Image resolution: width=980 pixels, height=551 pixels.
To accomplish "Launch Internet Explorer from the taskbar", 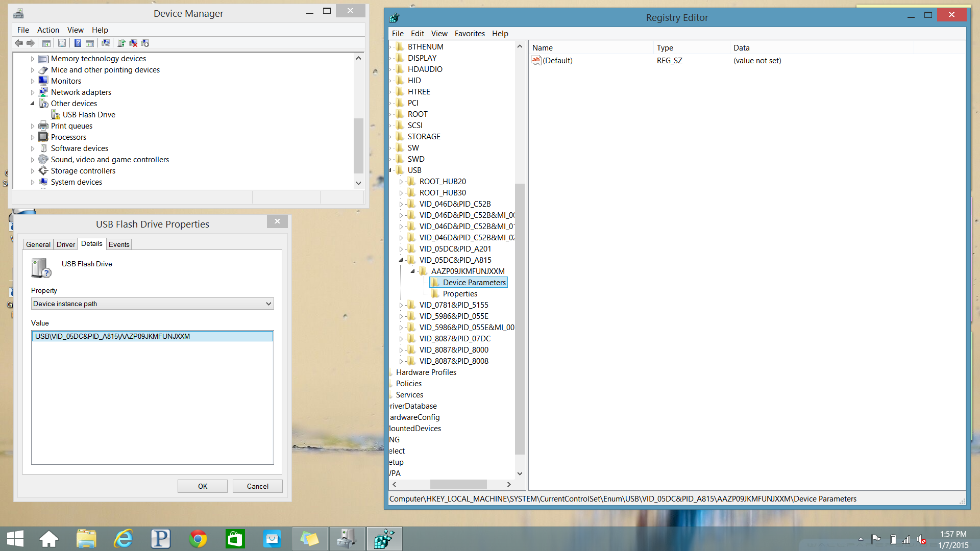I will (124, 539).
